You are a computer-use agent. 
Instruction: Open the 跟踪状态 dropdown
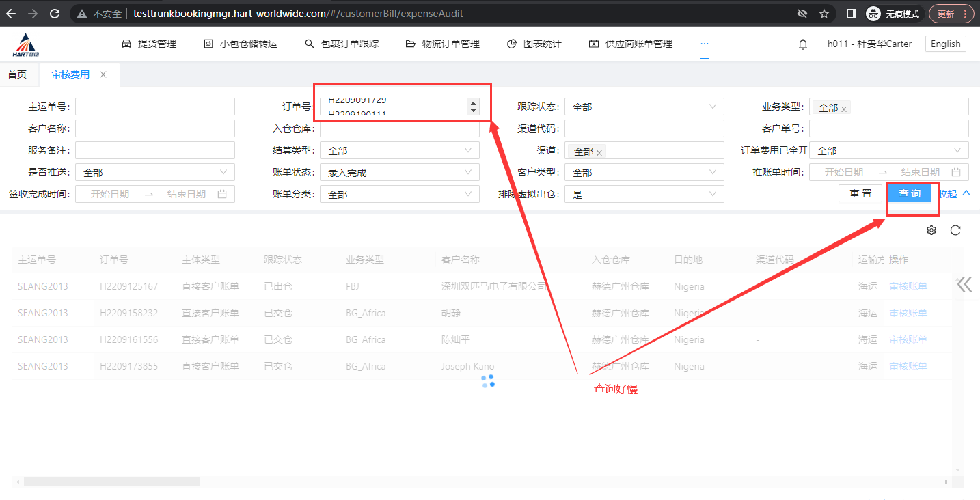(x=643, y=107)
